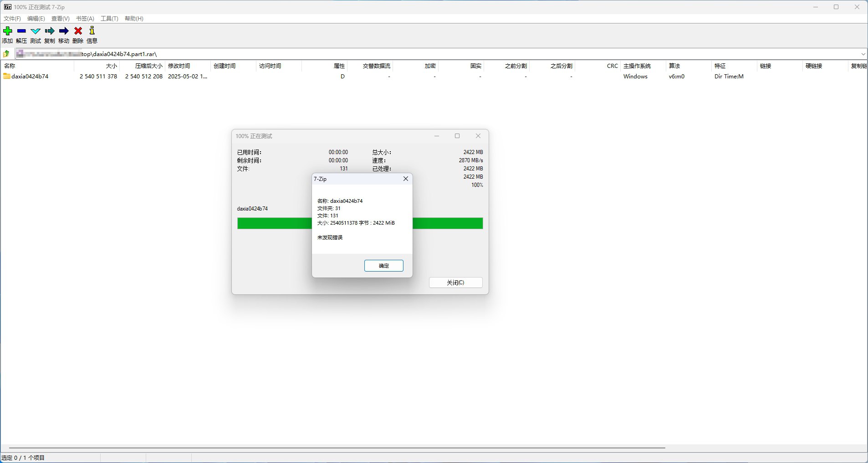This screenshot has width=868, height=463.
Task: Click the modified date 2025-05-02 cell
Action: tap(188, 77)
